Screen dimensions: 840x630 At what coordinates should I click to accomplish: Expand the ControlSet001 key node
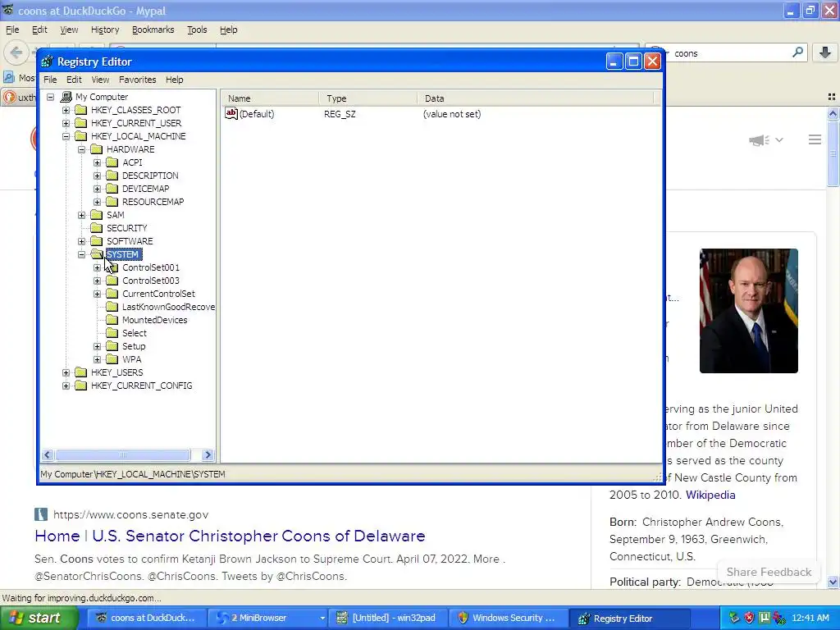(x=97, y=267)
